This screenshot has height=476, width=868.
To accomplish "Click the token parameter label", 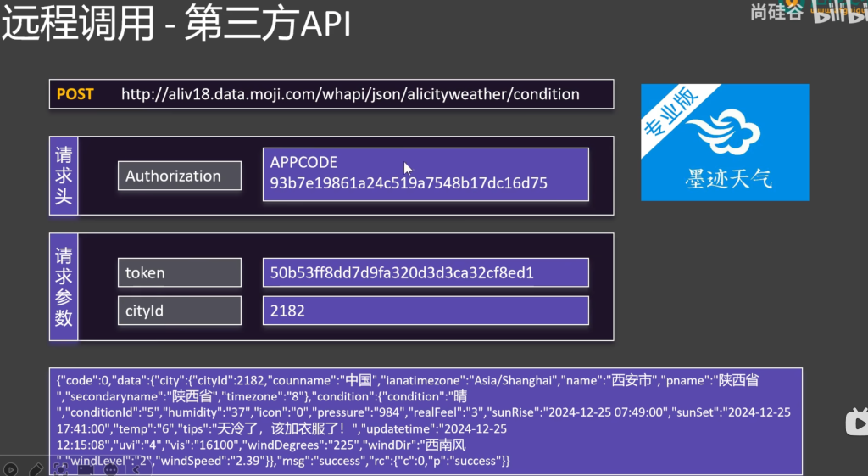I will pyautogui.click(x=179, y=273).
